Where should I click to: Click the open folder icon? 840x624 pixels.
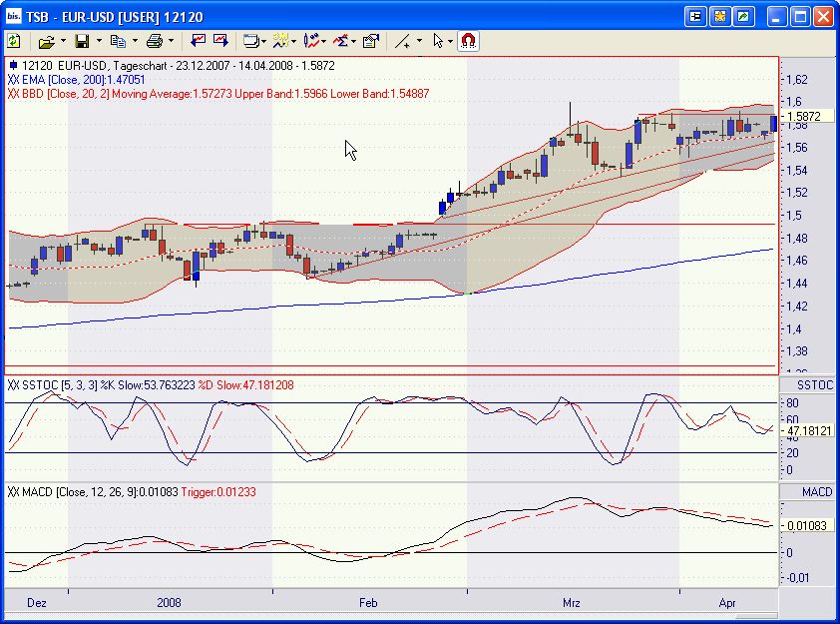click(x=45, y=41)
